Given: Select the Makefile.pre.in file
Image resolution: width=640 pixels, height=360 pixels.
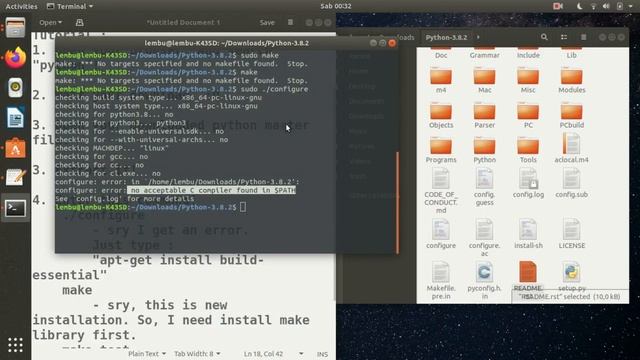Looking at the screenshot, I should coord(441,281).
